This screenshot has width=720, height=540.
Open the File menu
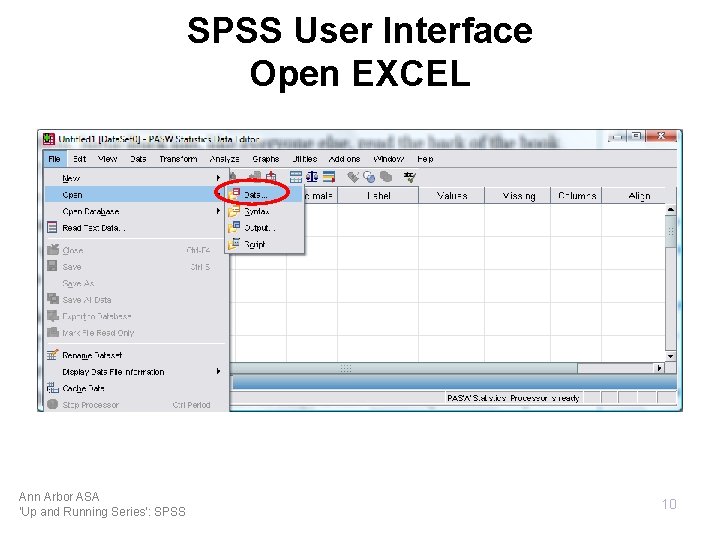(x=54, y=159)
